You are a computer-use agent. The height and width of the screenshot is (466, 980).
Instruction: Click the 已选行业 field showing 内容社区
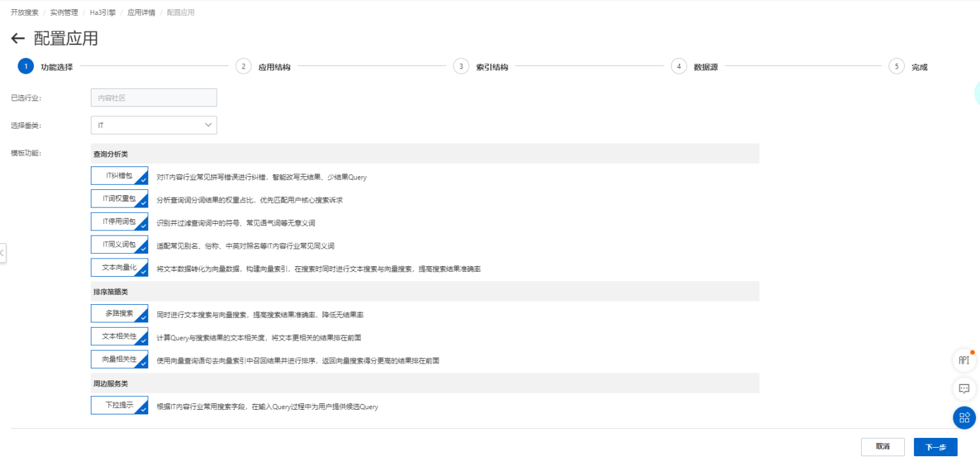154,98
